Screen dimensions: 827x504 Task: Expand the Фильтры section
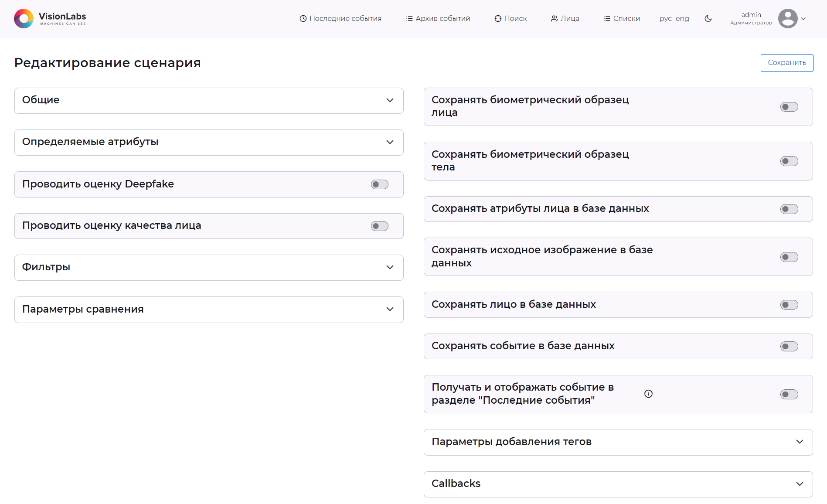pyautogui.click(x=209, y=268)
